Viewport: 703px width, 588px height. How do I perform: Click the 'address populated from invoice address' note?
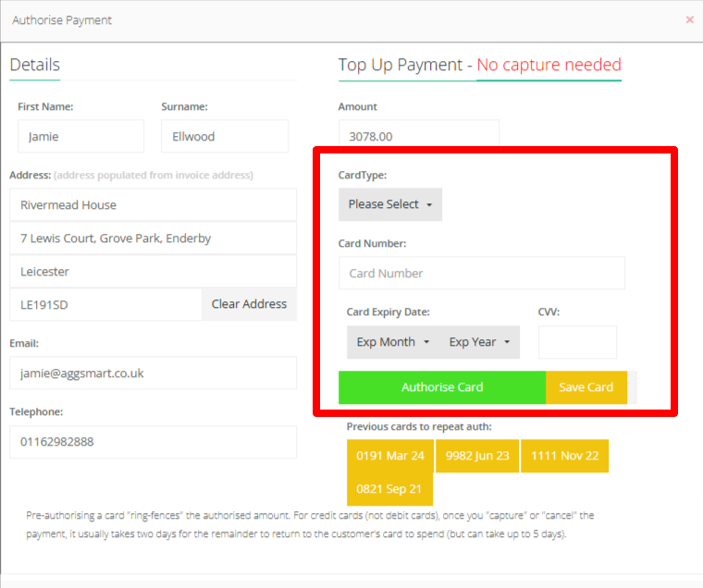click(154, 176)
